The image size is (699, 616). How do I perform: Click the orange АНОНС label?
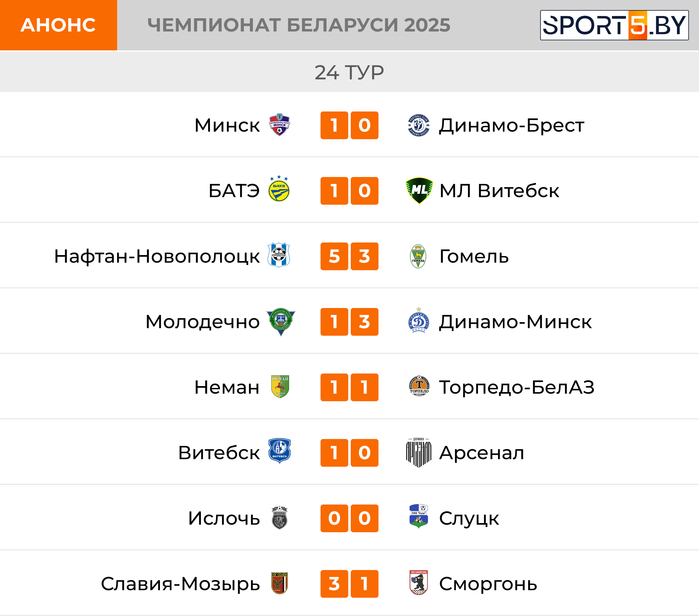59,25
